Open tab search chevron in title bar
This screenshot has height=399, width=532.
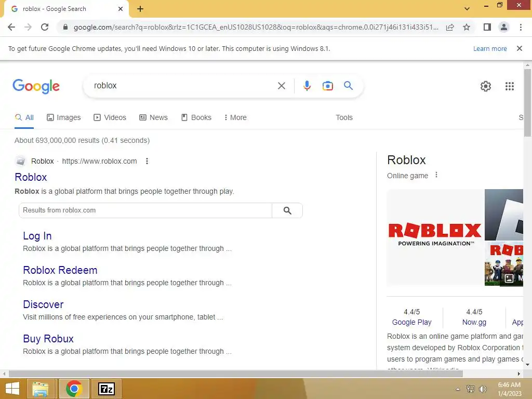467,9
